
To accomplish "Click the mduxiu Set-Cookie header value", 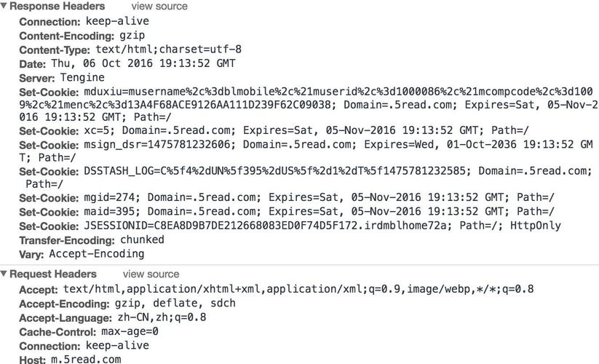I will (x=335, y=92).
